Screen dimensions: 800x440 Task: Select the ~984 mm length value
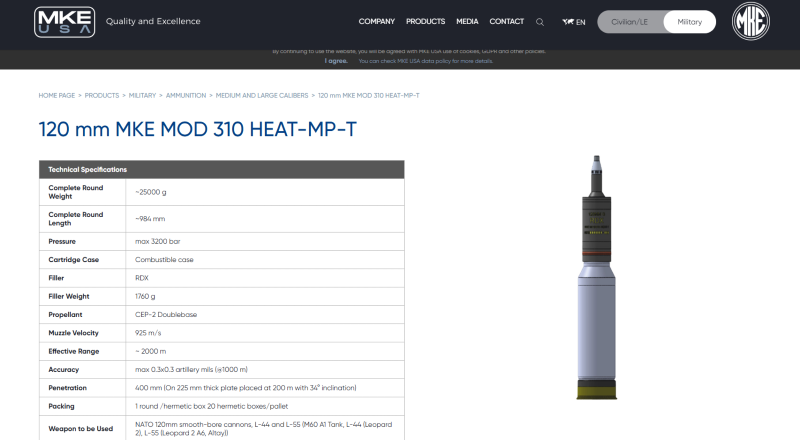[150, 218]
